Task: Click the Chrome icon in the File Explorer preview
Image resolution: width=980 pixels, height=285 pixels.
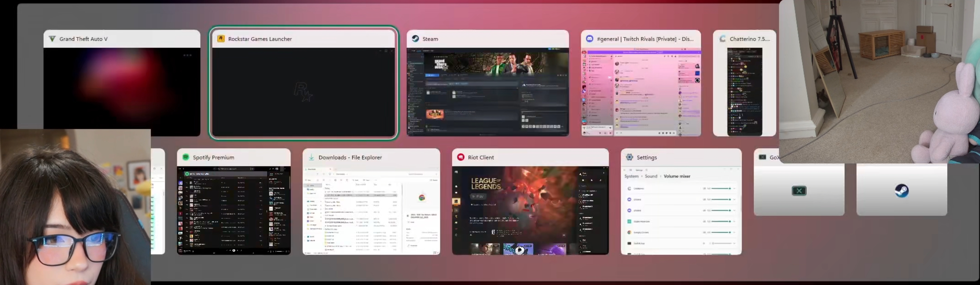Action: [x=422, y=198]
